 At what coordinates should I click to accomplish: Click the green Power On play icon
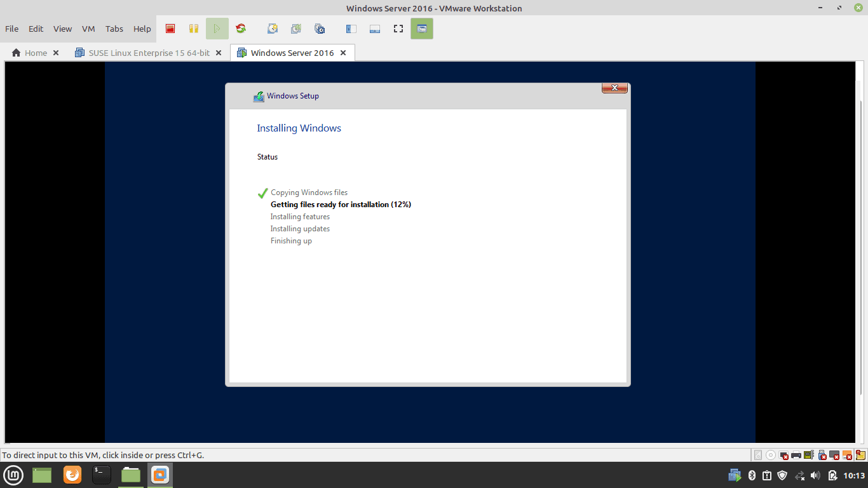[217, 29]
